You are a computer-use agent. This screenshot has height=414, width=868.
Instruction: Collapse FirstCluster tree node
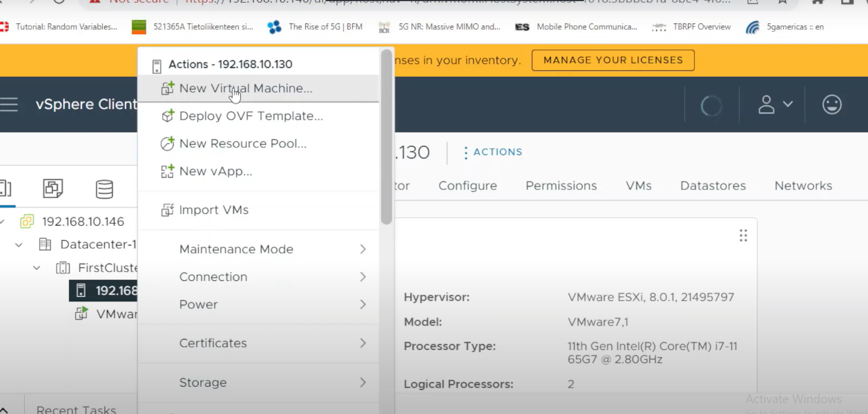[37, 268]
